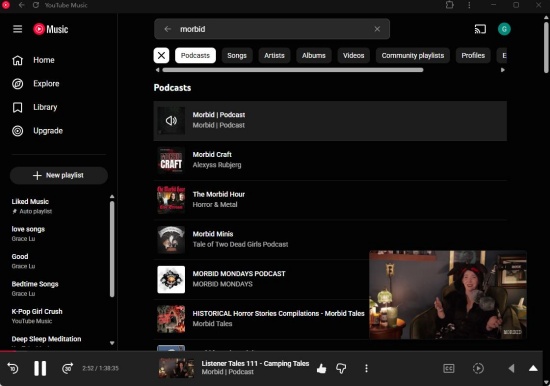Open the browser extensions puzzle icon
Viewport: 550px width, 386px height.
(450, 5)
